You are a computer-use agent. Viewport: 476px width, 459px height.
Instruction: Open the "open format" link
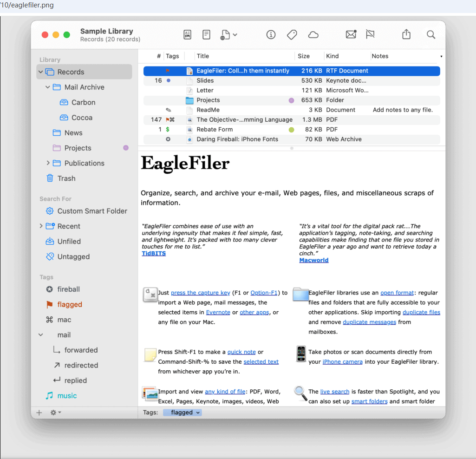pos(397,293)
